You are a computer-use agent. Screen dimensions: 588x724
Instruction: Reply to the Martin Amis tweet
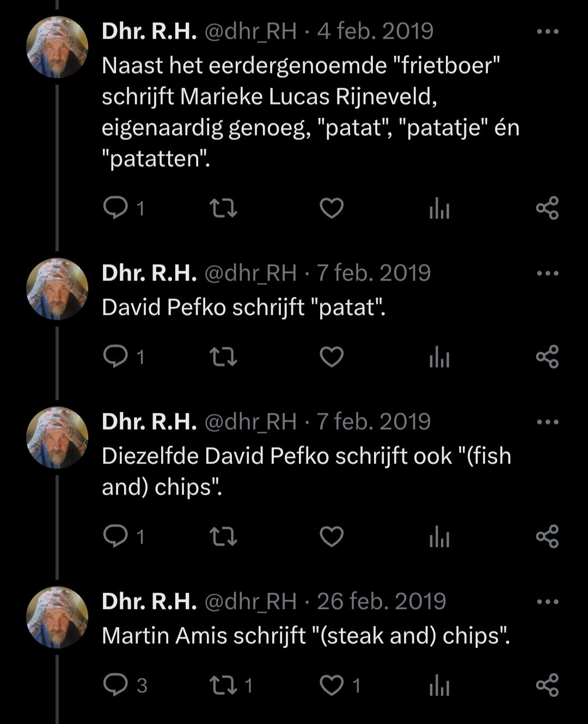tap(115, 685)
